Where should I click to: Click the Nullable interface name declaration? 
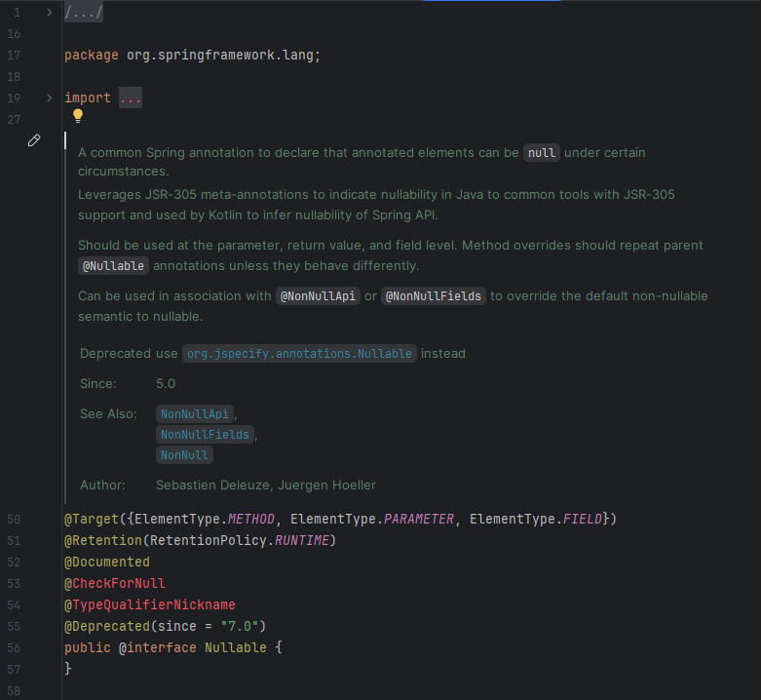pos(235,647)
